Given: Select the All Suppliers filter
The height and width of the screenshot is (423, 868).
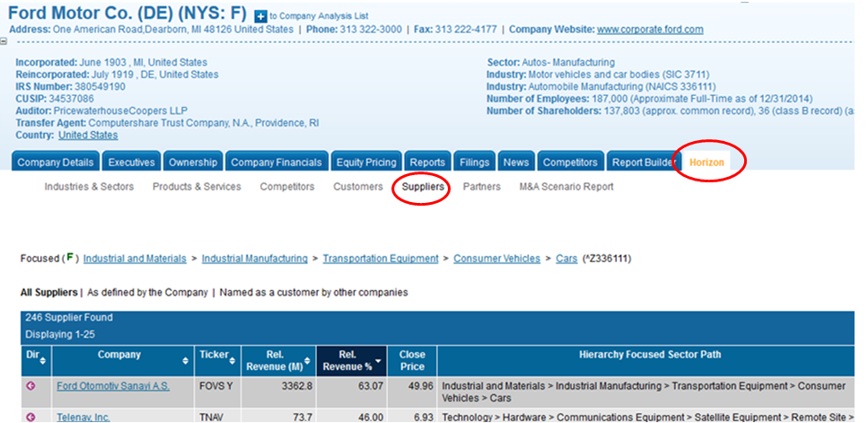Looking at the screenshot, I should coord(48,293).
